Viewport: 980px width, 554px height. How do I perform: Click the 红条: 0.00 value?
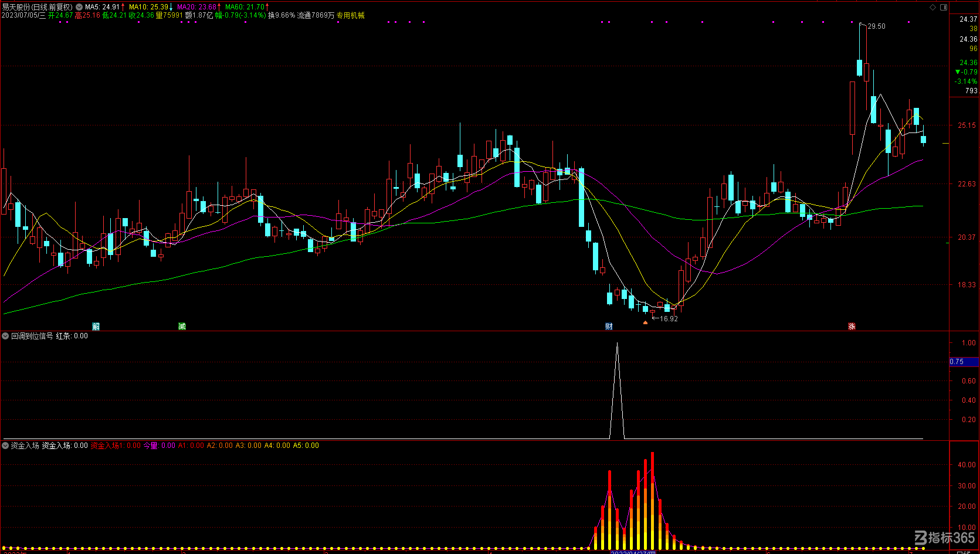coord(72,336)
